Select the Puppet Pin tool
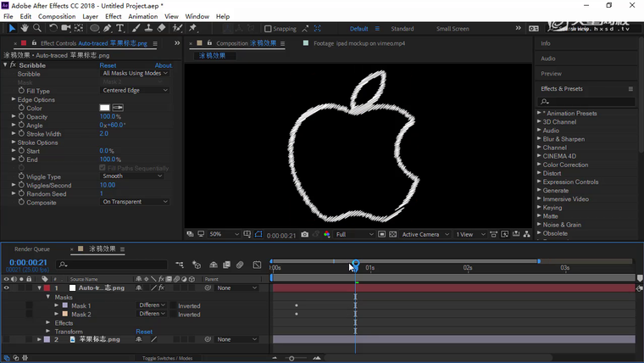 pyautogui.click(x=193, y=28)
